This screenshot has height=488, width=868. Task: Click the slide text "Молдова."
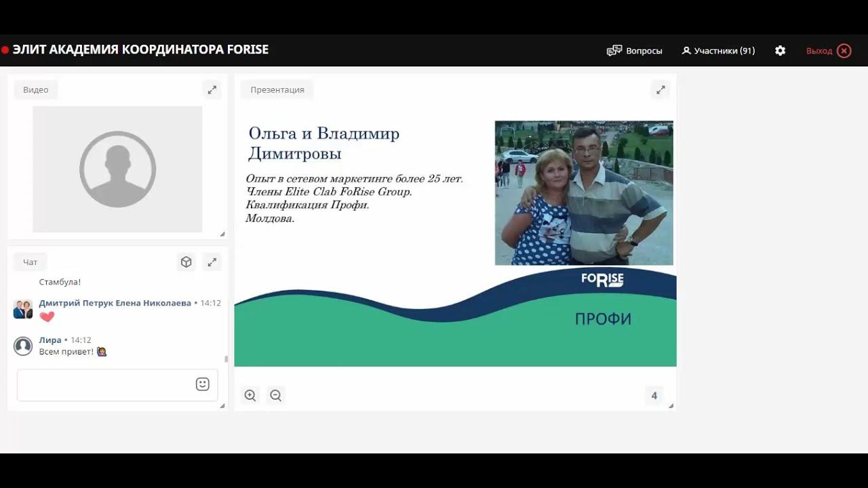pos(270,218)
